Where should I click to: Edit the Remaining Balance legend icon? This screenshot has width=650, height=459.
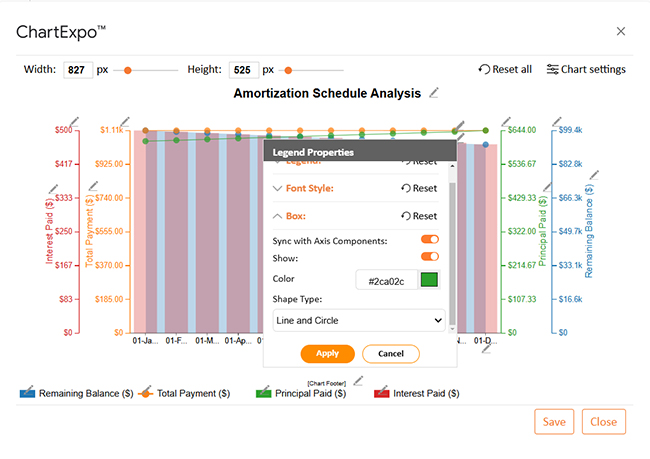[x=28, y=392]
